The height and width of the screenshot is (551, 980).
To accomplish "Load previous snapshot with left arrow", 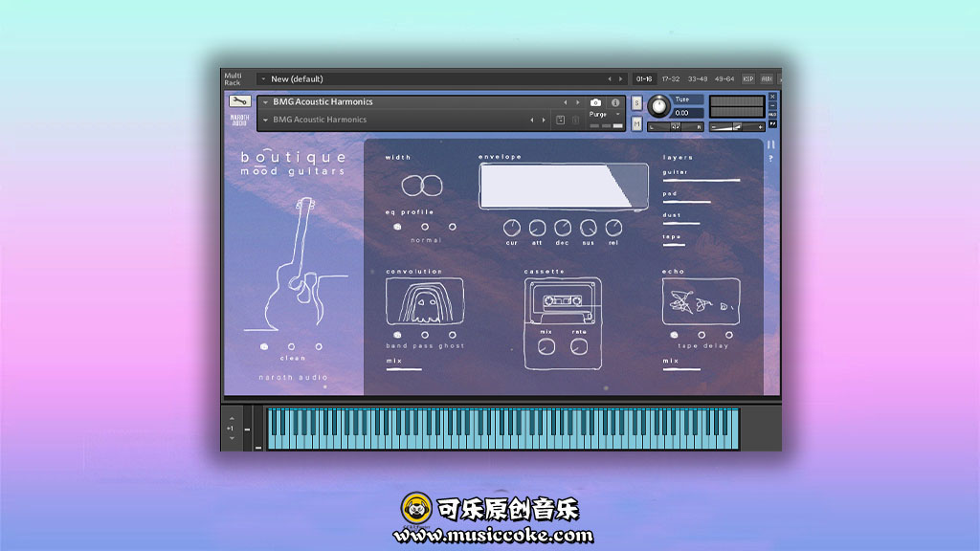I will point(532,120).
